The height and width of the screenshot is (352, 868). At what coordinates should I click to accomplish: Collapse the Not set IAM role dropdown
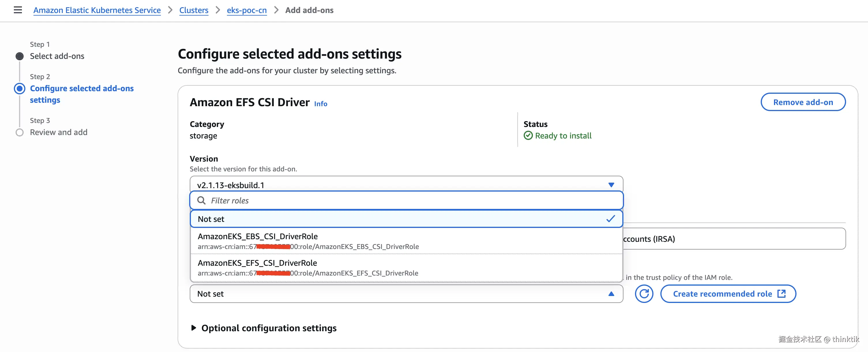pyautogui.click(x=406, y=294)
